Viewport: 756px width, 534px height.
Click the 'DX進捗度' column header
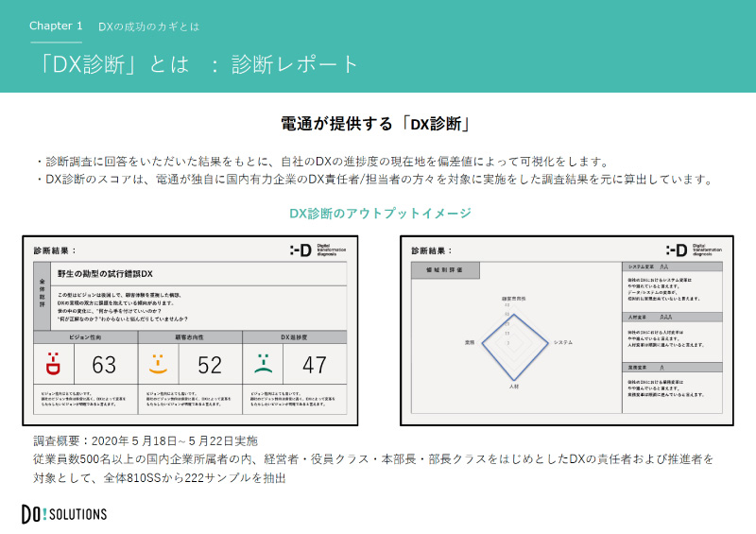tap(294, 337)
